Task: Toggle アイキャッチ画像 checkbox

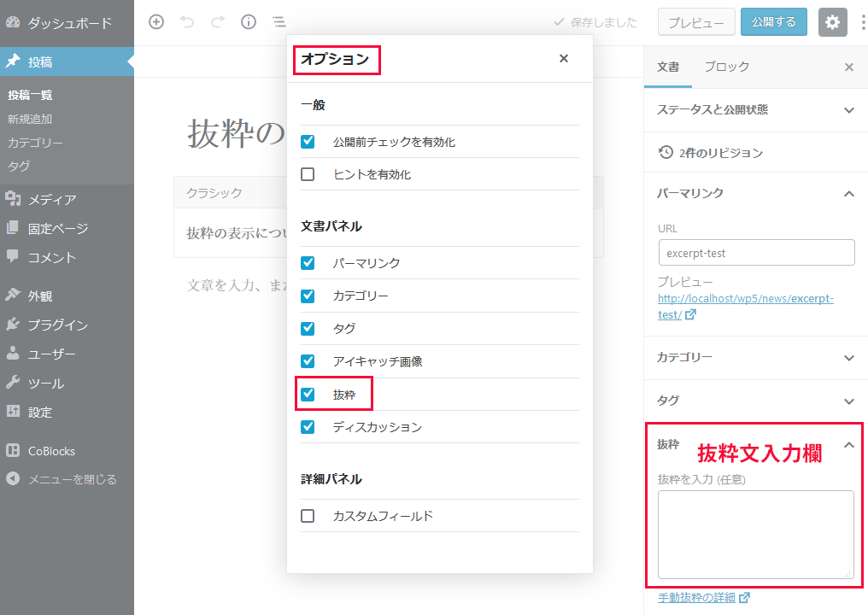Action: point(308,361)
